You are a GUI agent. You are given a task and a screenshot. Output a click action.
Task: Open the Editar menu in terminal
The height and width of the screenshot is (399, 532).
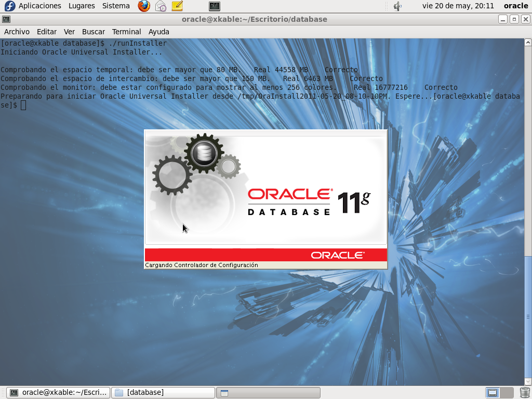[x=46, y=32]
